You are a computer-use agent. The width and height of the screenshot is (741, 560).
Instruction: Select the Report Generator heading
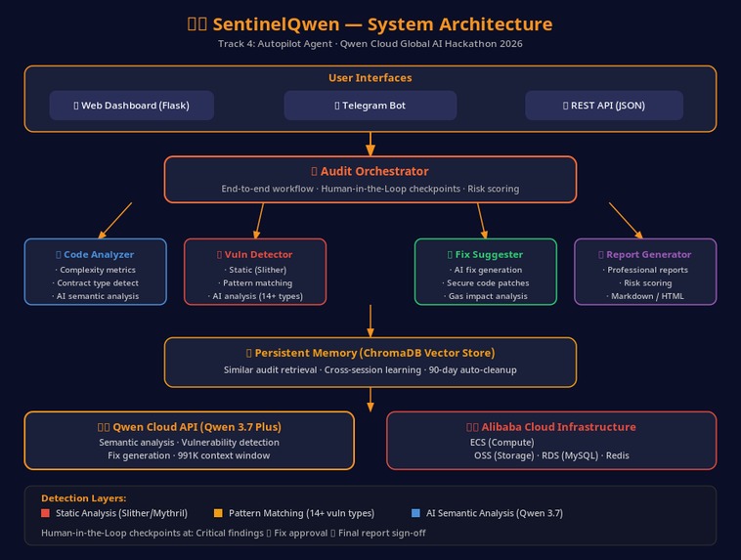[645, 254]
